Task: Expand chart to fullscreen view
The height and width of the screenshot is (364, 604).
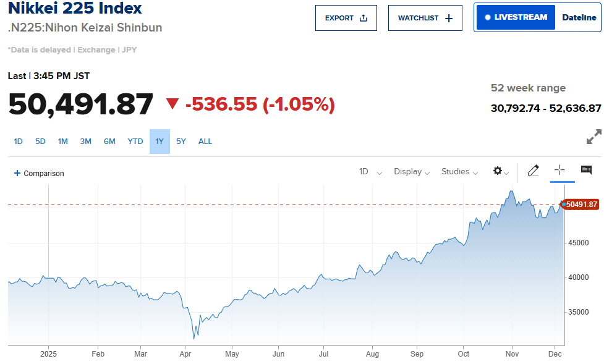Action: (593, 137)
